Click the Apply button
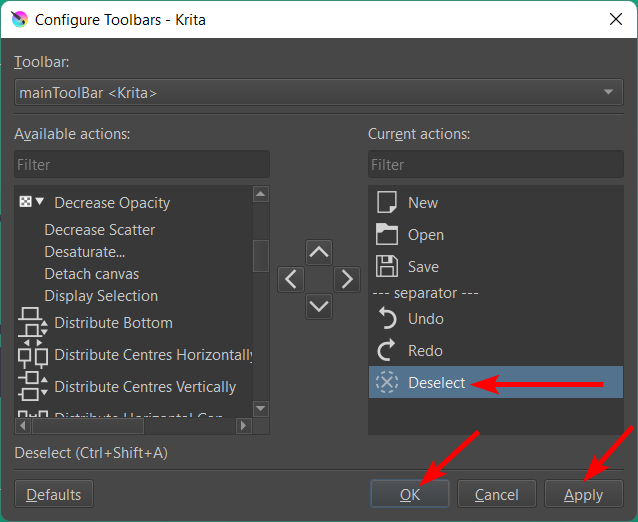638x522 pixels. [583, 494]
